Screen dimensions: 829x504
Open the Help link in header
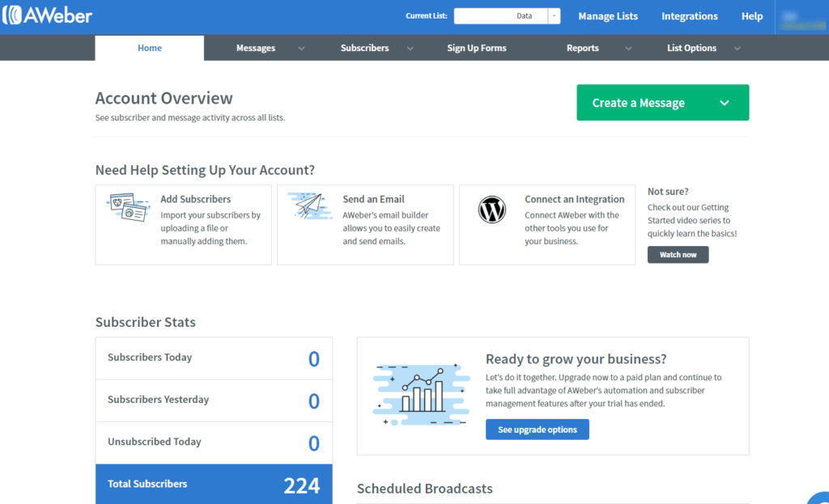point(752,16)
